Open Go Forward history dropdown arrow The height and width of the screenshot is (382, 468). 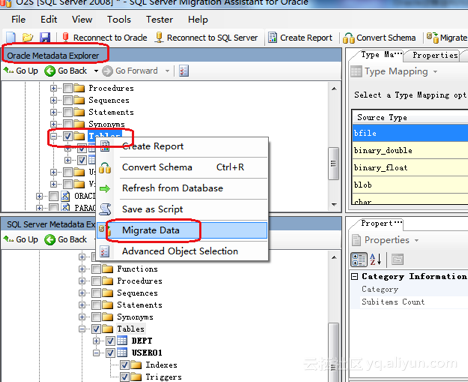pos(167,71)
